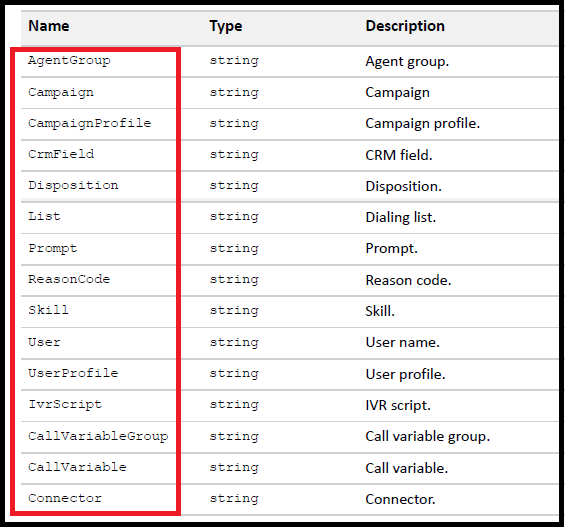Click the string type in UserProfile row
Viewport: 565px width, 527px height.
tap(234, 374)
